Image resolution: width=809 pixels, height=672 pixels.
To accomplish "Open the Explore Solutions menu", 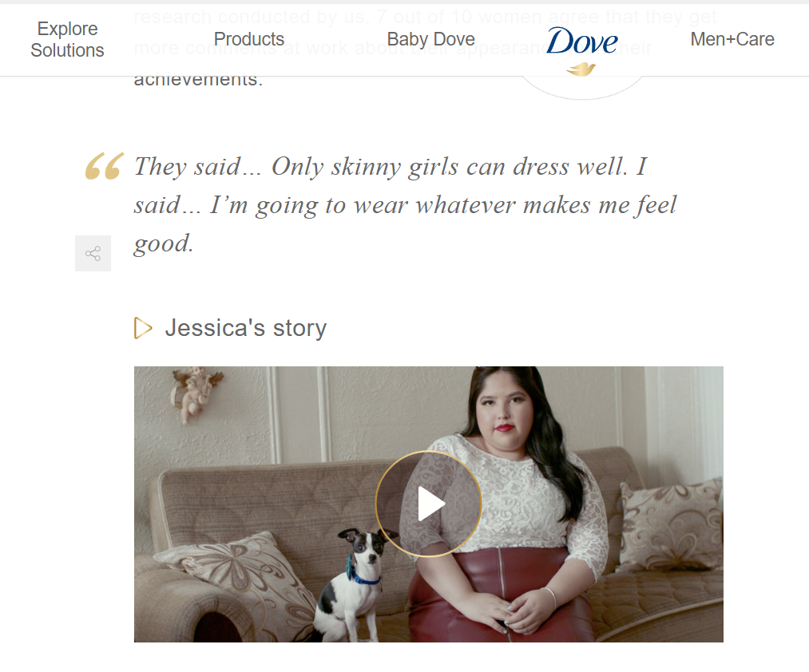I will 67,39.
